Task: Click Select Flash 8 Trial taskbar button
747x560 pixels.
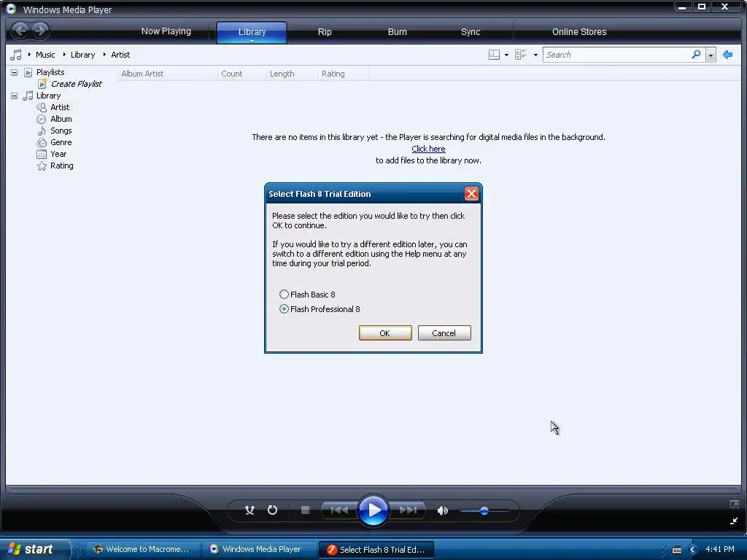Action: click(x=376, y=550)
